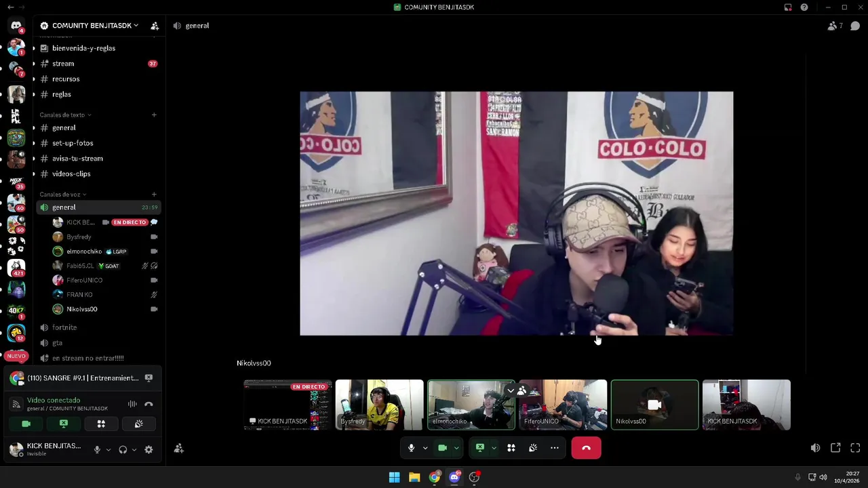Open headphone device dropdown in user panel
868x488 pixels.
pos(134,449)
